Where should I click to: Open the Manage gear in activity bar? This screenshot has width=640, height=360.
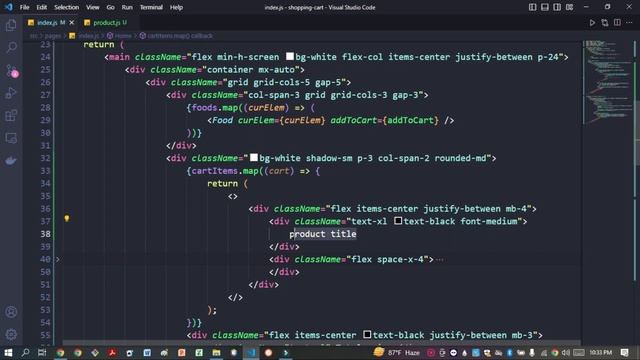coord(11,334)
